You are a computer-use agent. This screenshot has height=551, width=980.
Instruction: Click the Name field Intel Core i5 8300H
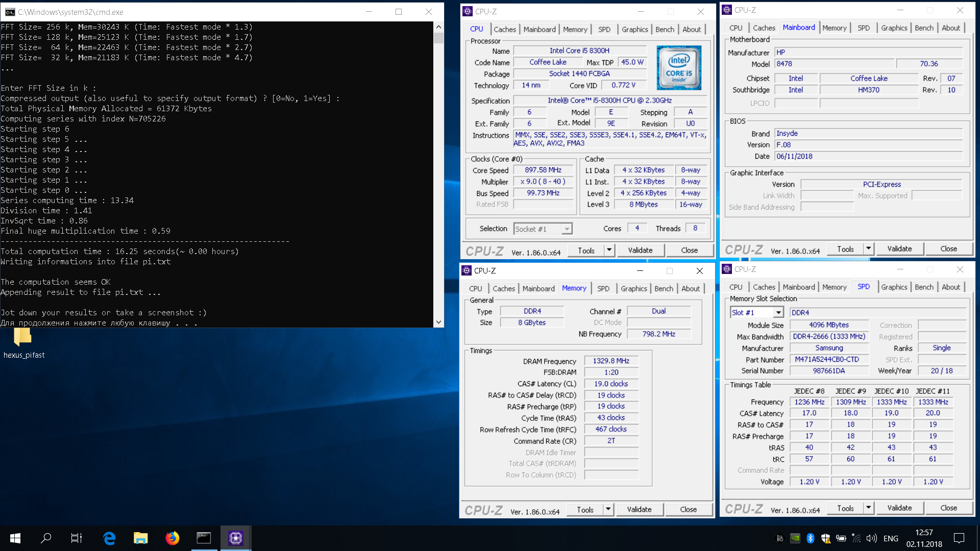(579, 51)
